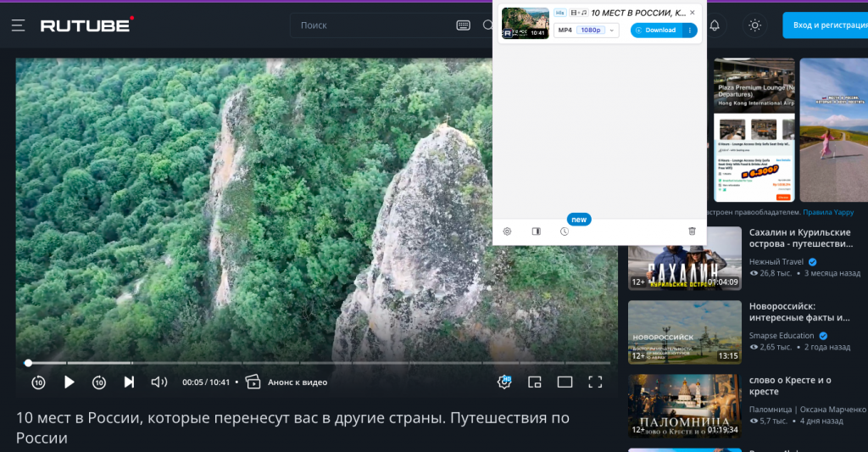868x452 pixels.
Task: Toggle theater wide-screen mode
Action: (565, 382)
